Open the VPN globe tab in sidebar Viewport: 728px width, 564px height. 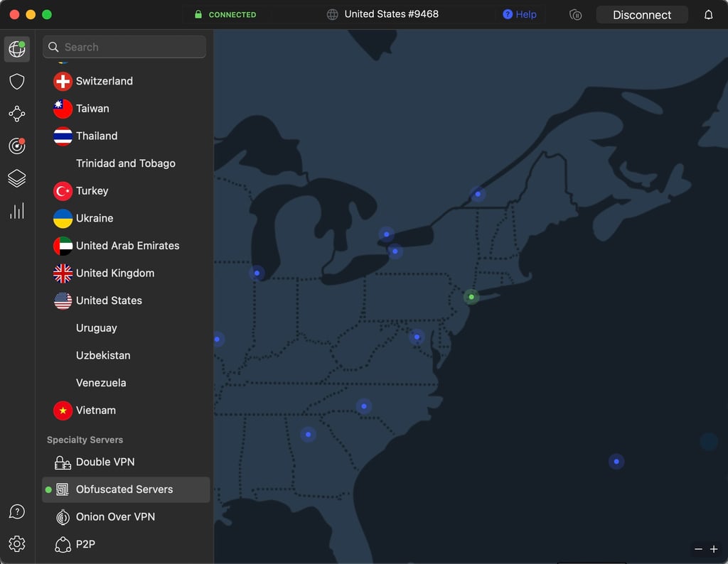click(17, 49)
